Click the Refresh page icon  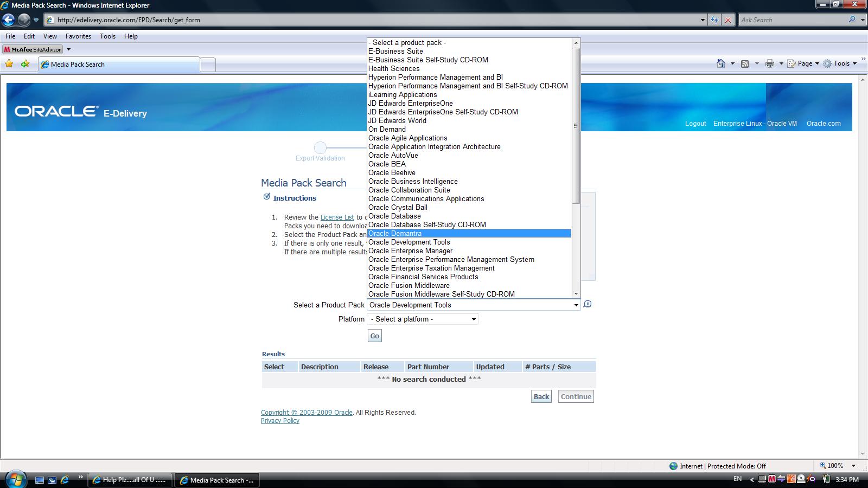[714, 20]
